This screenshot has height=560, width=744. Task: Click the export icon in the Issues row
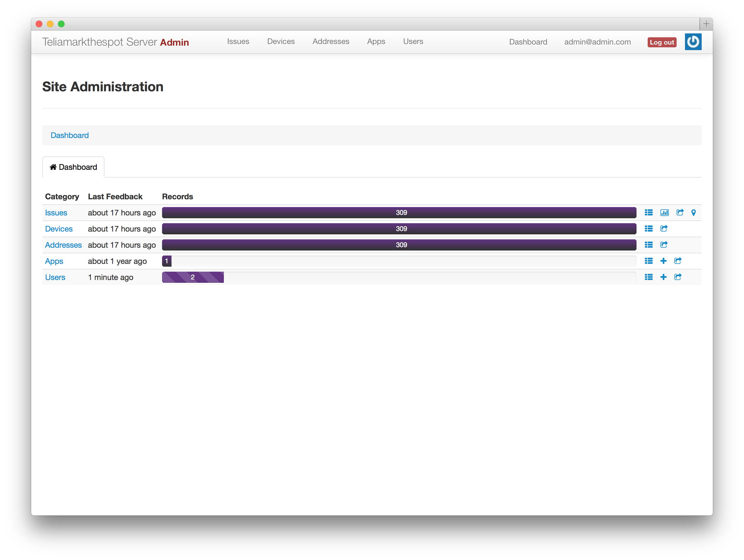coord(680,212)
